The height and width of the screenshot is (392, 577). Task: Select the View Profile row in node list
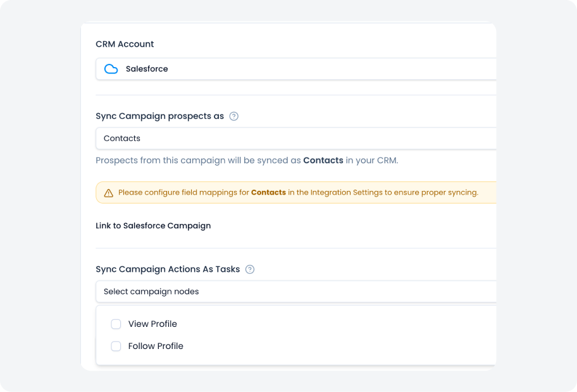152,324
